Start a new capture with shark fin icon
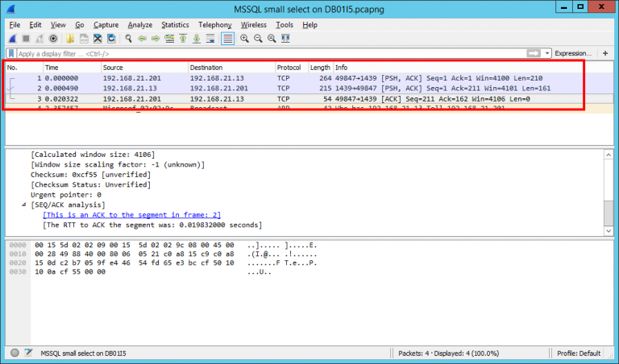The height and width of the screenshot is (364, 619). (13, 39)
